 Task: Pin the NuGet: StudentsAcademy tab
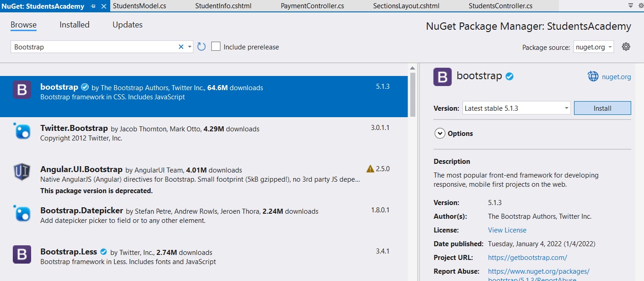point(93,6)
